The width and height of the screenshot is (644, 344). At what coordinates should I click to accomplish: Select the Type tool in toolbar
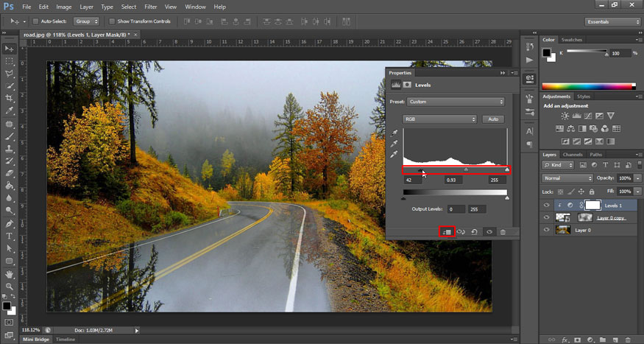[10, 236]
